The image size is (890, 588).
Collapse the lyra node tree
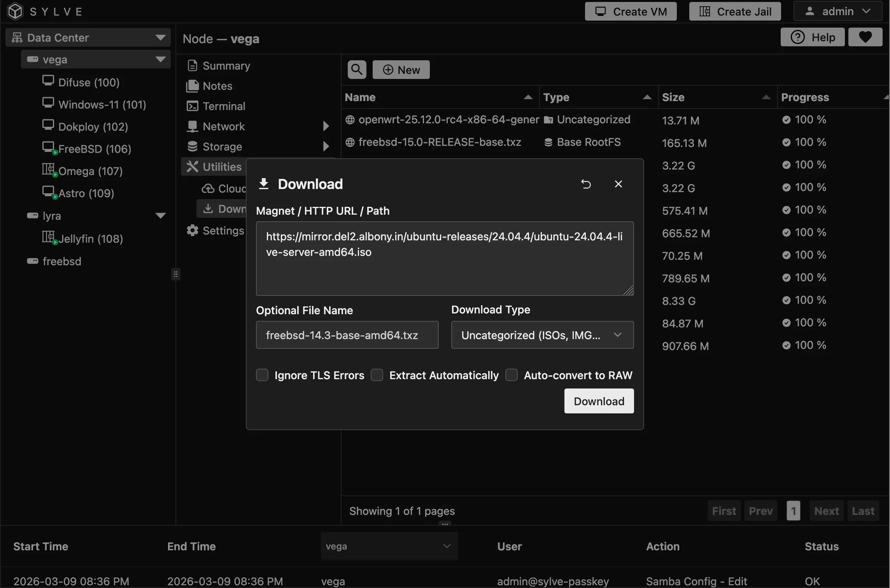point(161,216)
